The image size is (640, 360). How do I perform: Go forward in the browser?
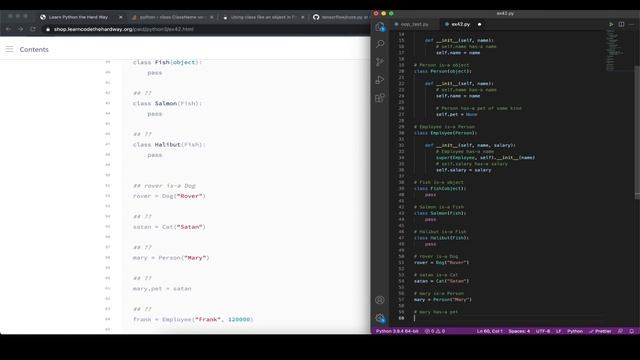pos(20,29)
